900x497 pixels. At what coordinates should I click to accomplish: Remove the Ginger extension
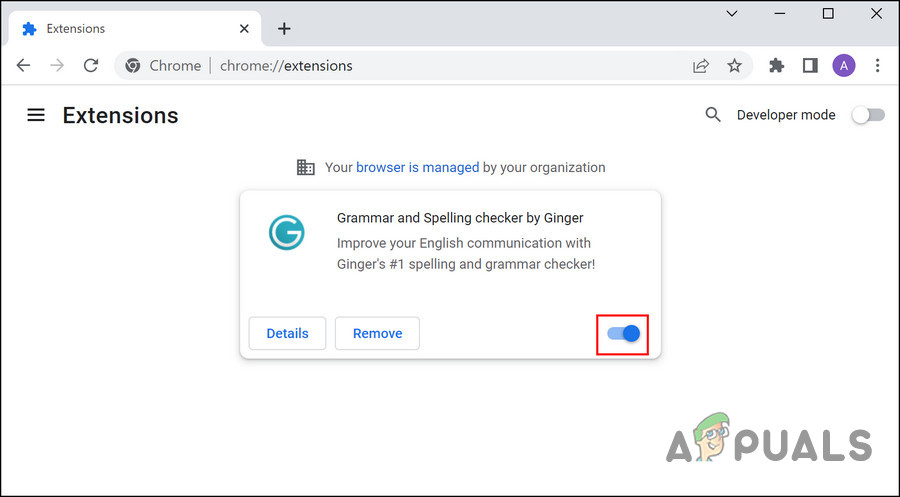[x=377, y=333]
